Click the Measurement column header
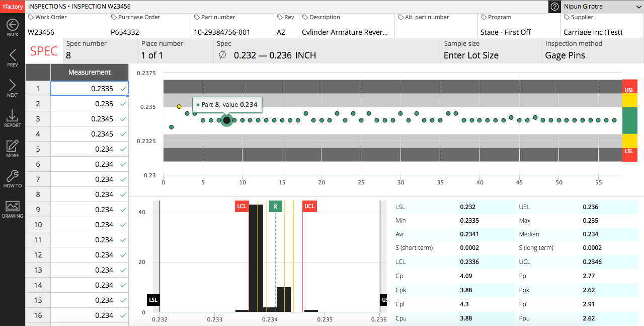This screenshot has height=326, width=644. [90, 72]
